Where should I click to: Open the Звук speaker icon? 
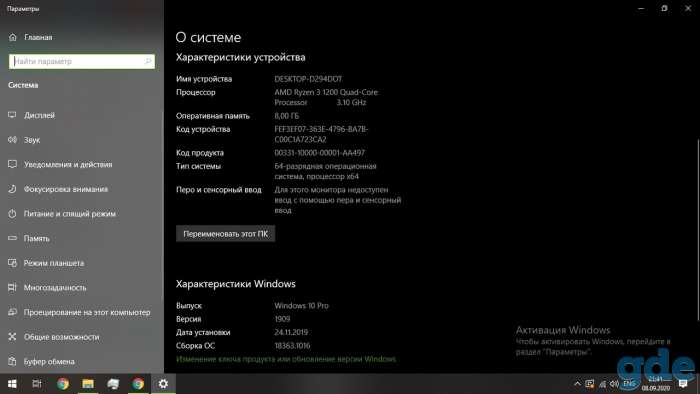[x=12, y=140]
